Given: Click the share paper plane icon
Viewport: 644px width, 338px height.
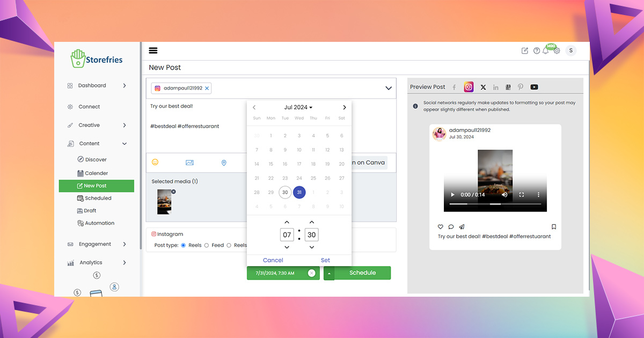Looking at the screenshot, I should click(x=462, y=227).
